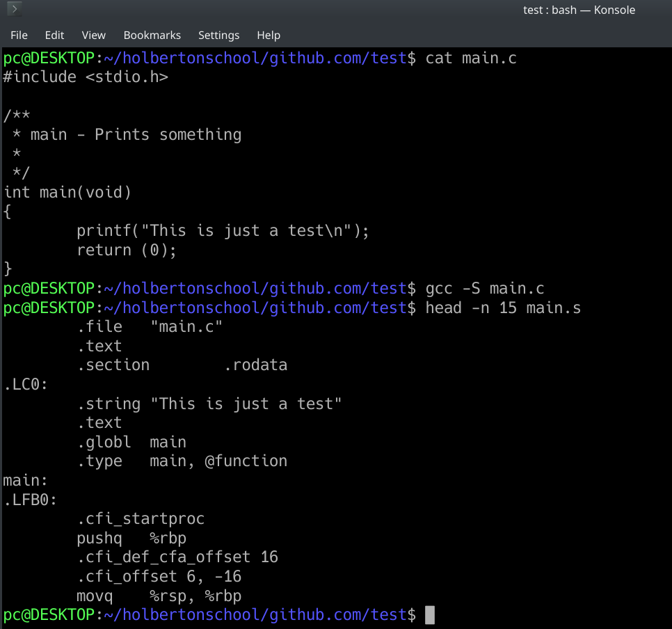The image size is (672, 629).
Task: Click the 'main:' label in the assembly output
Action: point(22,479)
